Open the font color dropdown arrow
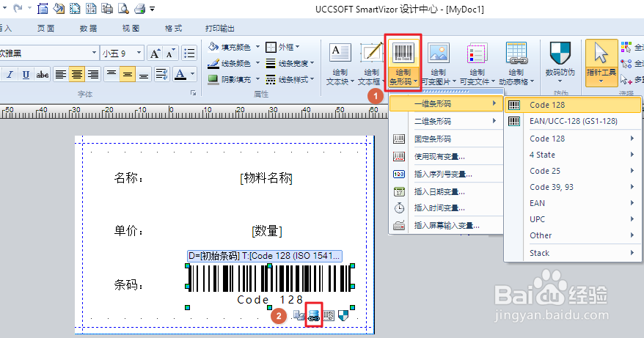Image resolution: width=644 pixels, height=338 pixels. click(x=193, y=74)
